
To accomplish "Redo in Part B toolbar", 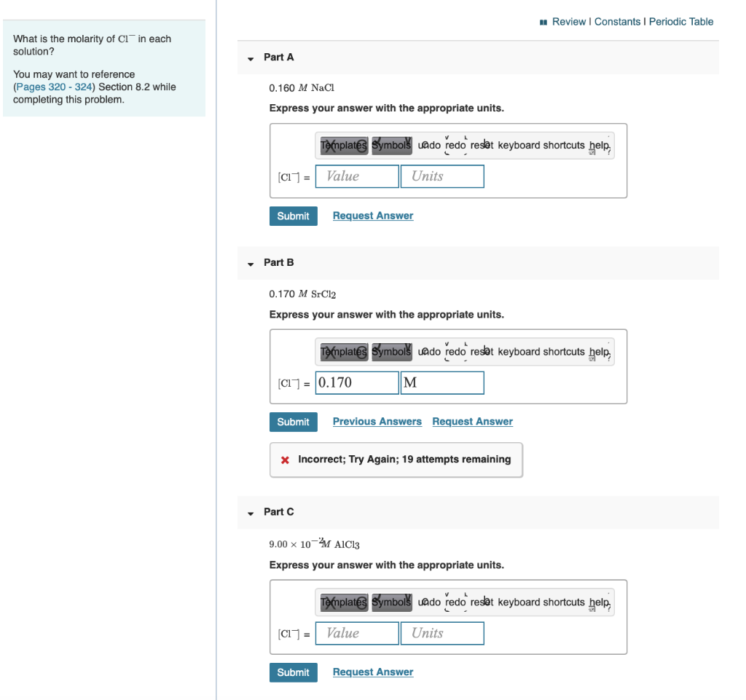I will tap(455, 351).
